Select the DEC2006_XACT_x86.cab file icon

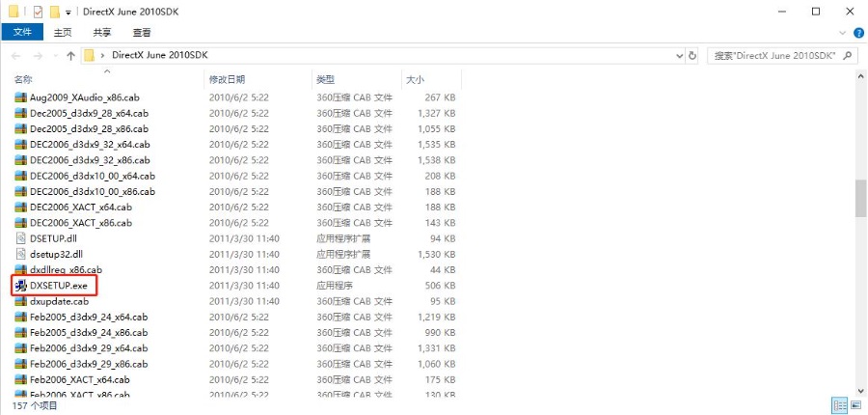20,223
